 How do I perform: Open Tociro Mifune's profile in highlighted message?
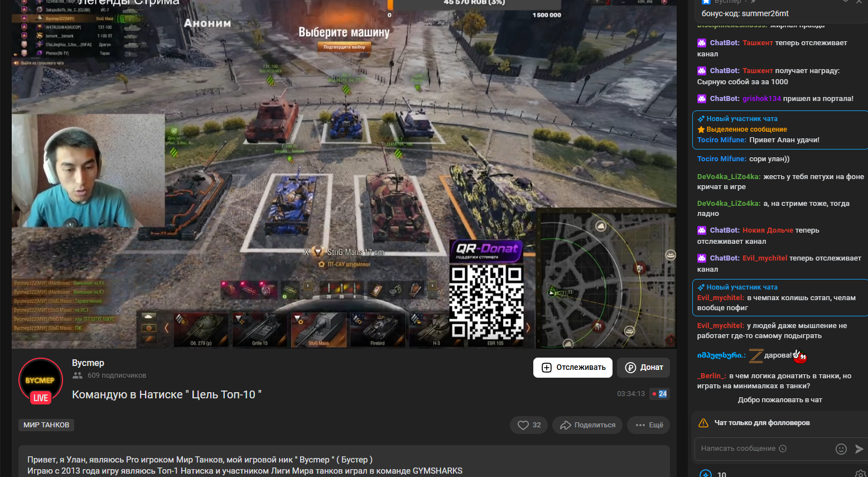(722, 140)
